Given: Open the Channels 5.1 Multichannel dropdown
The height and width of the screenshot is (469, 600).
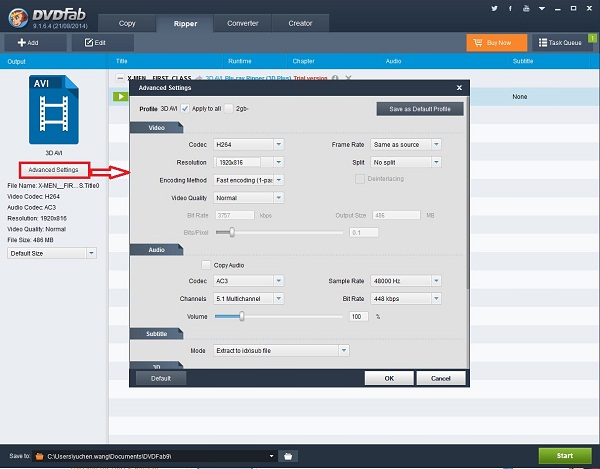Looking at the screenshot, I should (x=248, y=298).
